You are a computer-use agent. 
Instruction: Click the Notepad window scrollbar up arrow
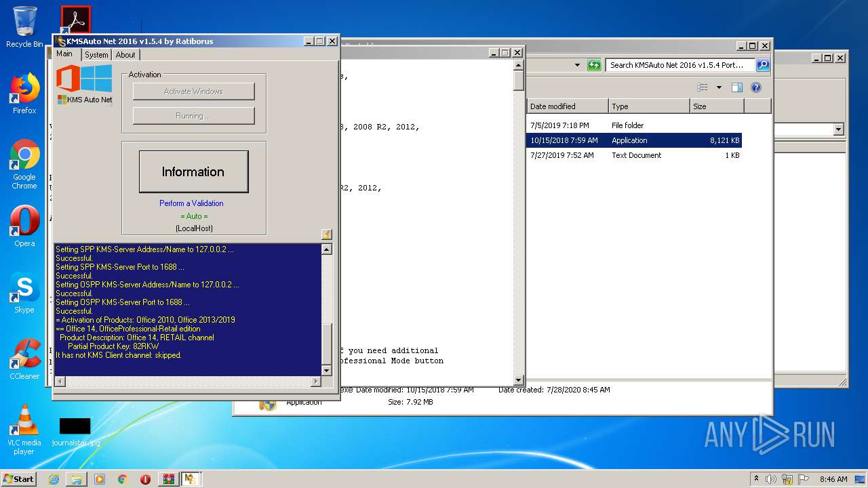519,66
